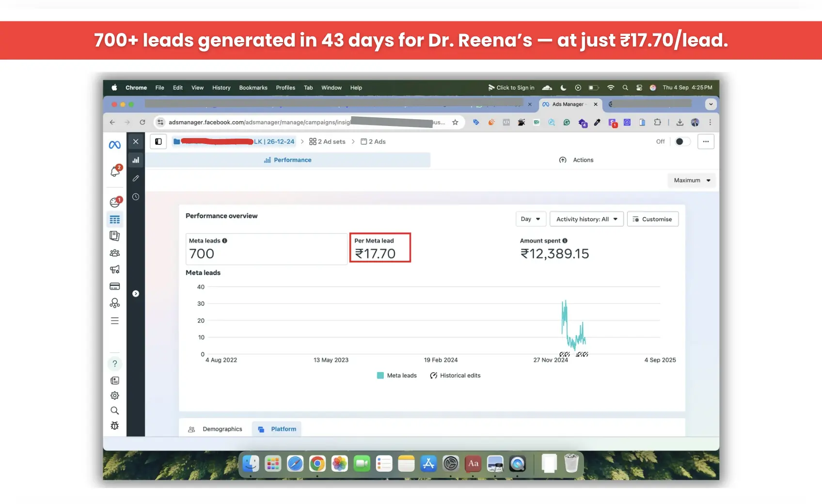Open Chrome three-dot menu
The image size is (822, 504).
click(710, 122)
